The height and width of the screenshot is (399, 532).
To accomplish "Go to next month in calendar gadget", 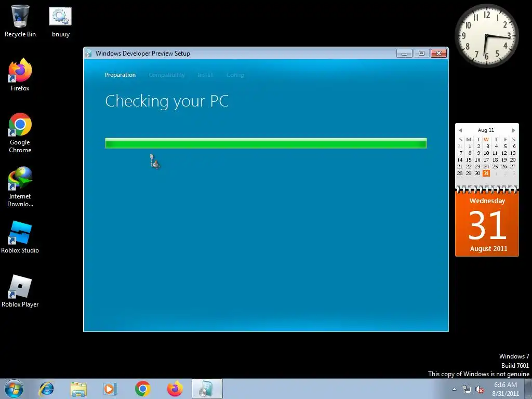I will pyautogui.click(x=514, y=130).
